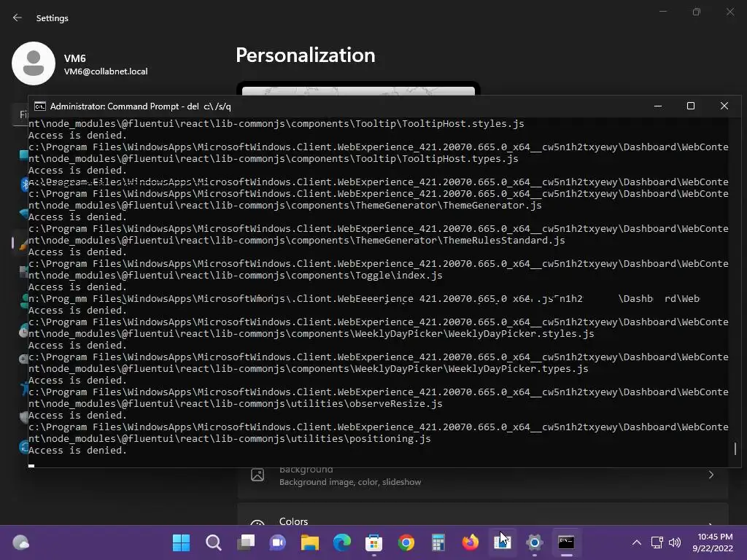The height and width of the screenshot is (560, 747).
Task: Open File Explorer from the taskbar
Action: point(309,542)
